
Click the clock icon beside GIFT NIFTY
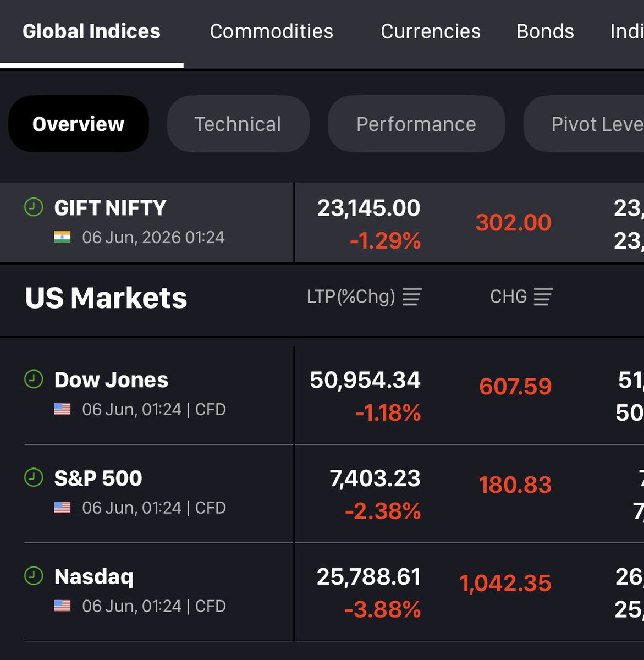[34, 207]
